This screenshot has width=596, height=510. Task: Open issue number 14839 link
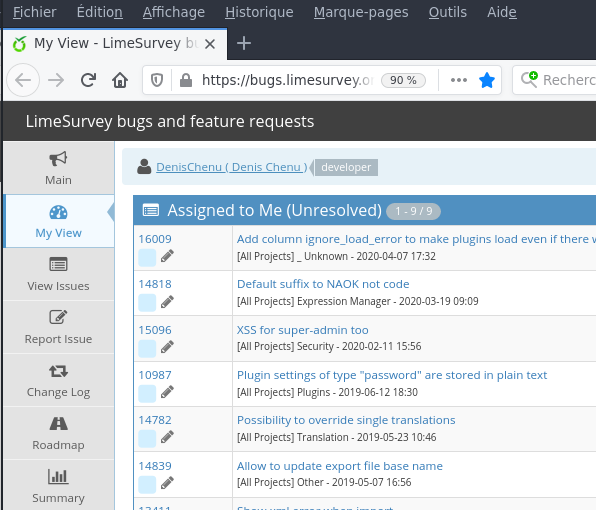coord(155,466)
